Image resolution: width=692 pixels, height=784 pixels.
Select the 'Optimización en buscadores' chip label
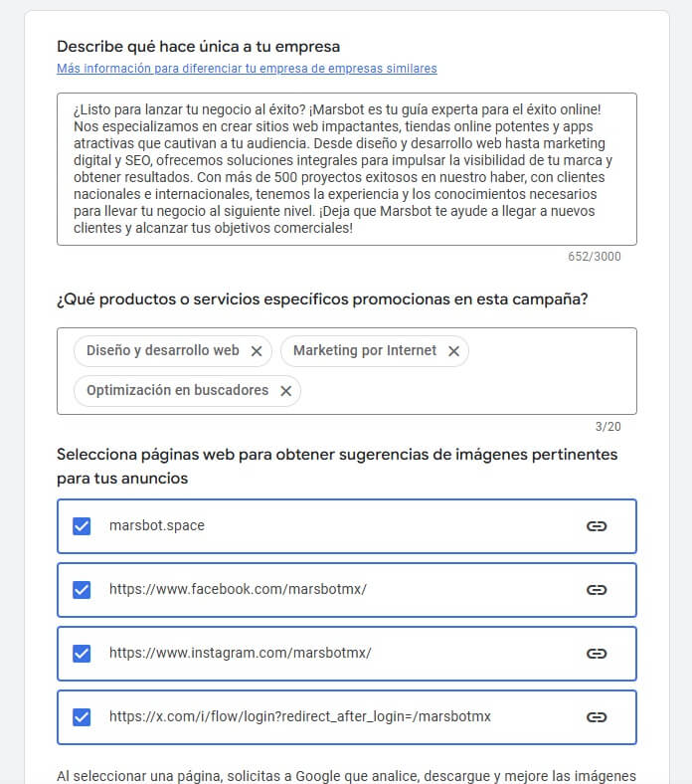coord(177,391)
